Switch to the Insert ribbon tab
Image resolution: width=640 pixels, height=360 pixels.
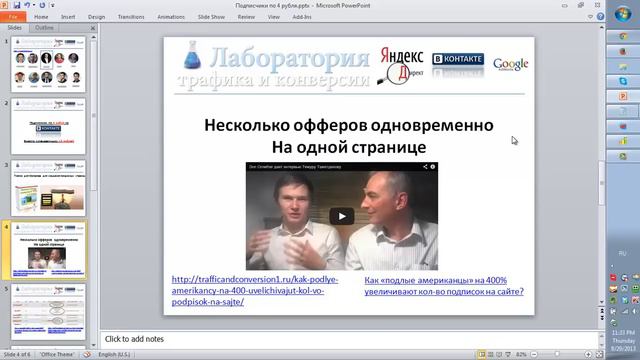tap(68, 17)
